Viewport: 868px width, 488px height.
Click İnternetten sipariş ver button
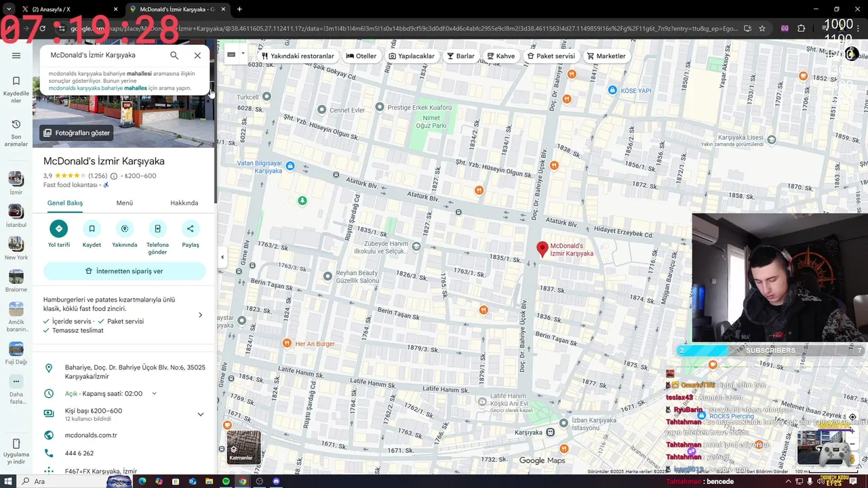click(125, 271)
